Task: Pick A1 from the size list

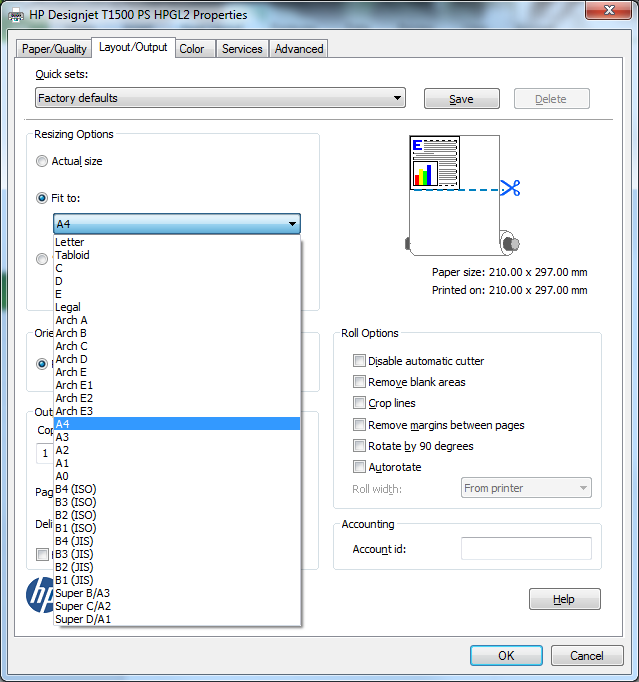Action: [177, 463]
